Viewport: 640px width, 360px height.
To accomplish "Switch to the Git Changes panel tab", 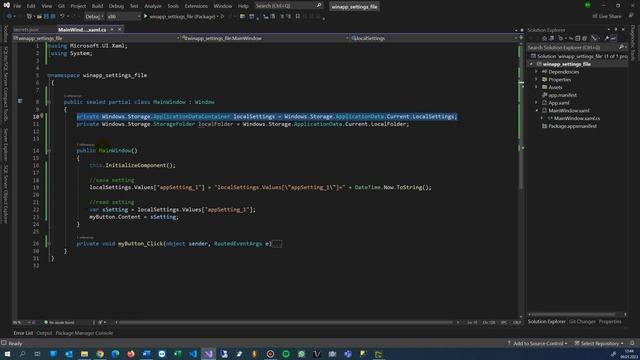I will [582, 322].
